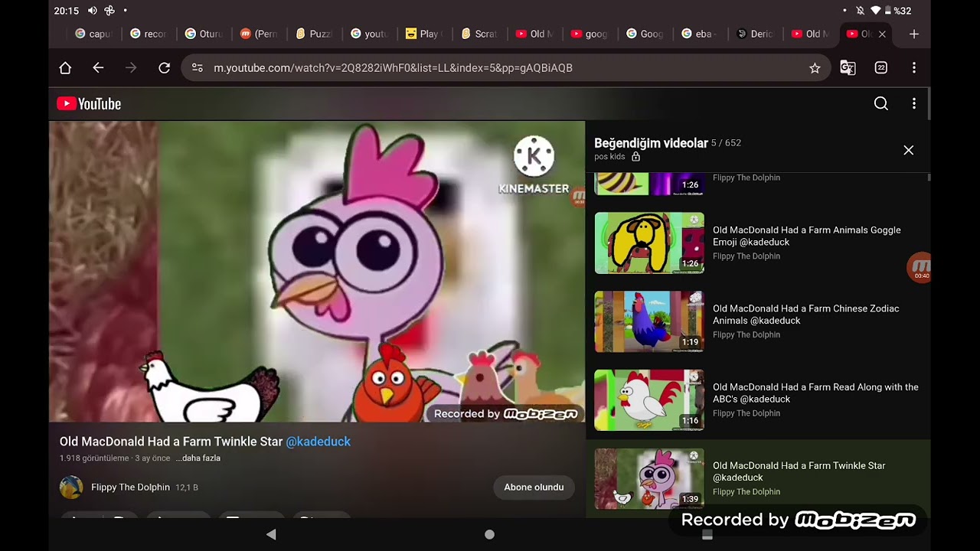This screenshot has width=980, height=551.
Task: Switch to the 'Deric' tab
Action: click(x=755, y=34)
